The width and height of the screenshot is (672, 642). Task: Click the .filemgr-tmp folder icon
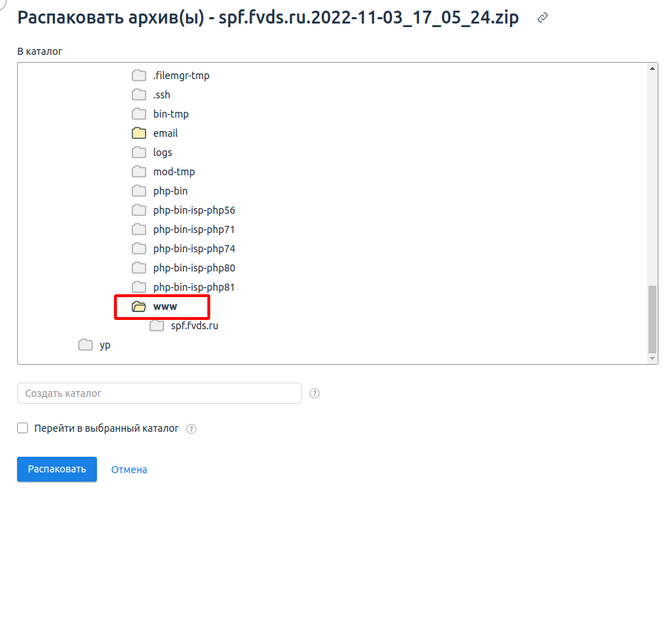[139, 76]
